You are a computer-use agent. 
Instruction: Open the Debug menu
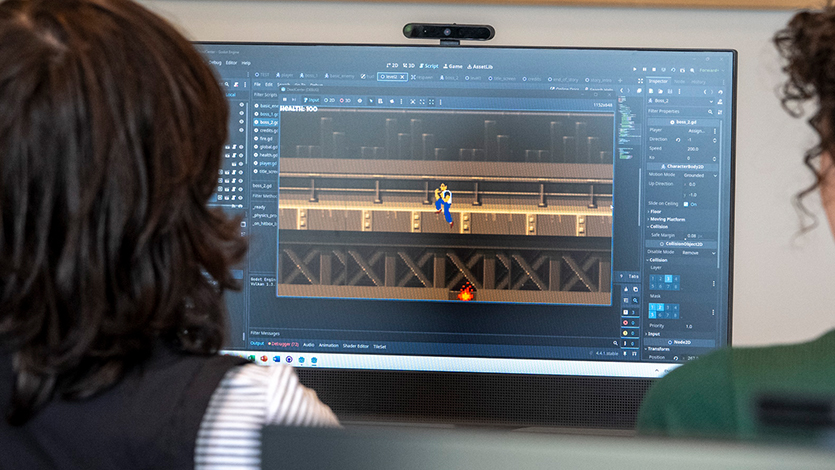(215, 62)
